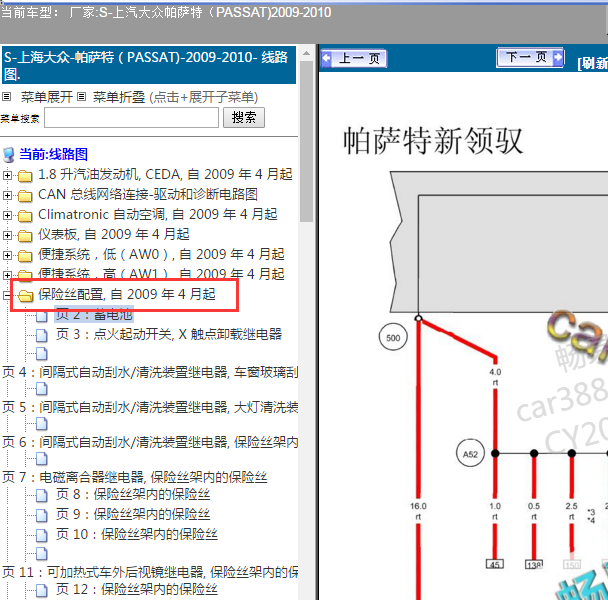The image size is (608, 600).
Task: Click page icon beside 页 12
Action: [41, 590]
